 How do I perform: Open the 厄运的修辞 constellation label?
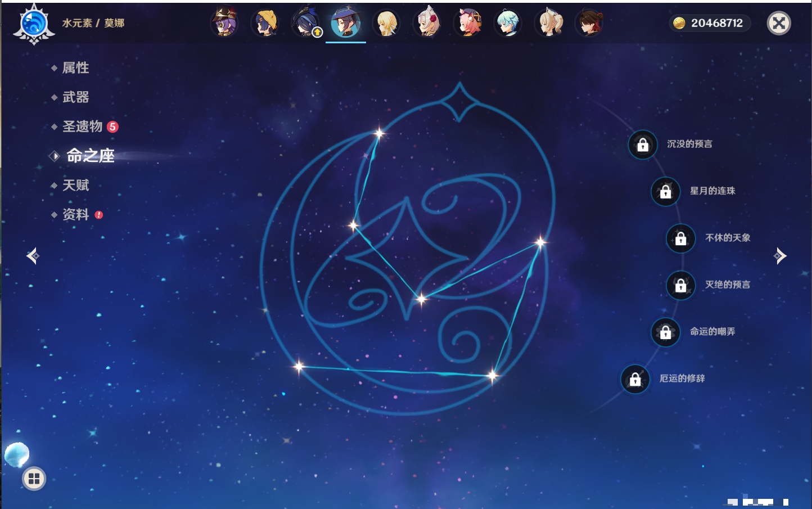682,379
